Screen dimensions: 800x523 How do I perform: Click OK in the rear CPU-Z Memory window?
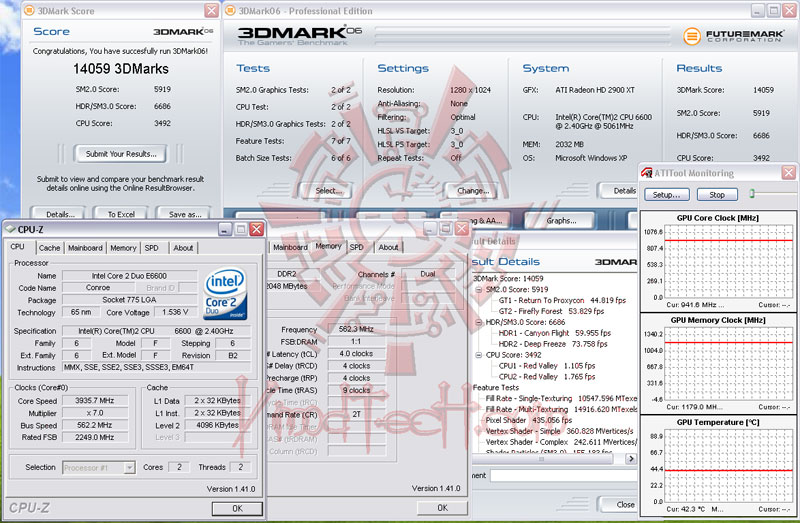[x=442, y=508]
